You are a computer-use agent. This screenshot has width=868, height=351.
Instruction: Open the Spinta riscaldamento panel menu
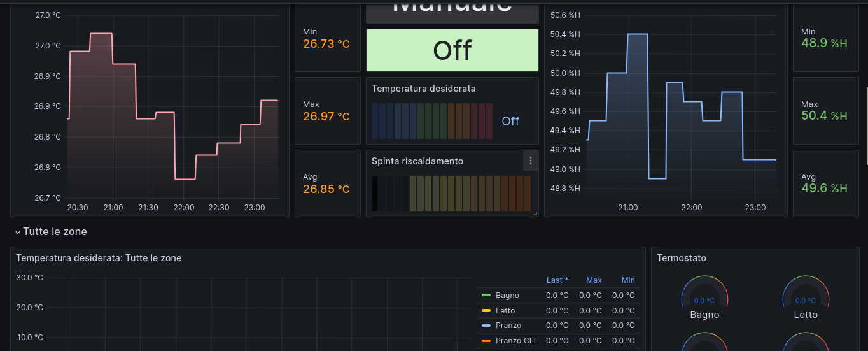tap(531, 161)
